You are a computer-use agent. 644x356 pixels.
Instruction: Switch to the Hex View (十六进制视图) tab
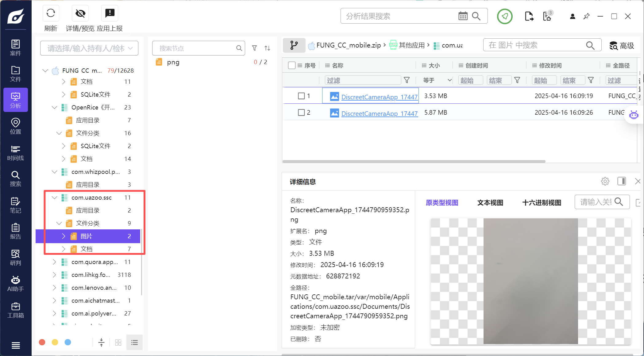click(x=542, y=203)
